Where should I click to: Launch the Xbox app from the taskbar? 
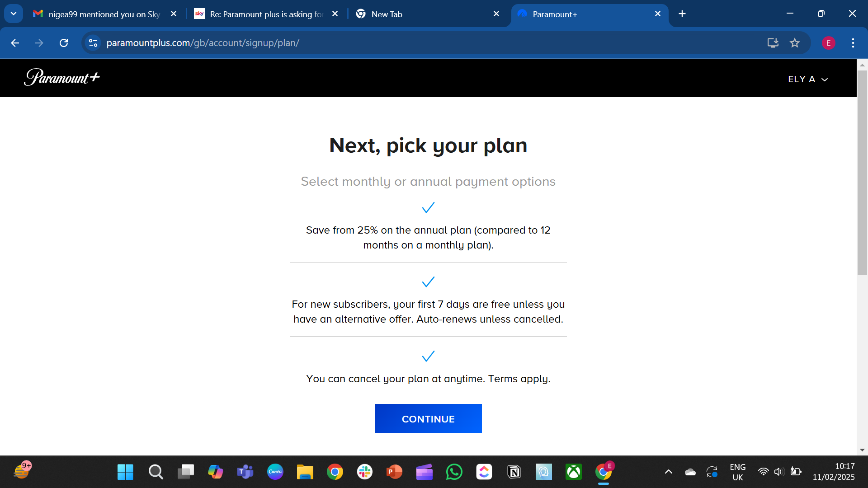click(x=573, y=472)
